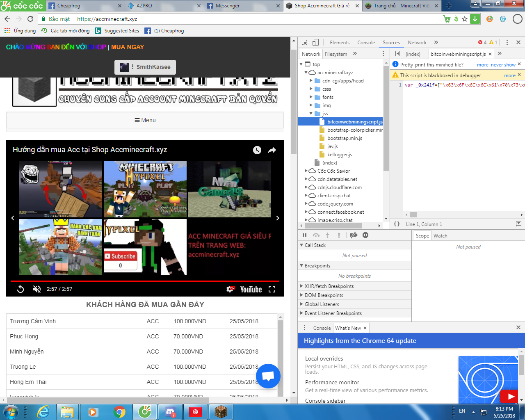
Task: Click the customer table vertical scrollbar
Action: click(x=281, y=355)
